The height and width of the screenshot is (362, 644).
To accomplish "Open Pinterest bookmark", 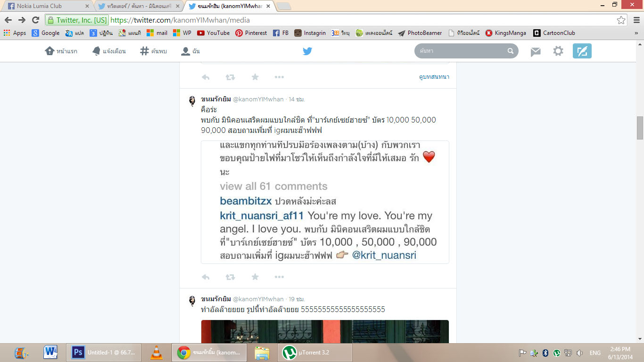I will pos(251,33).
